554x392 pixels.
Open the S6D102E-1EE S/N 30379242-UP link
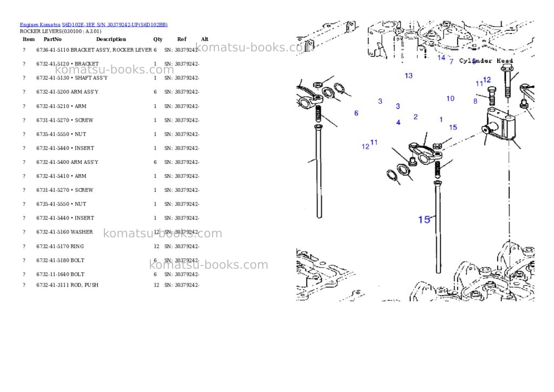[x=115, y=25]
